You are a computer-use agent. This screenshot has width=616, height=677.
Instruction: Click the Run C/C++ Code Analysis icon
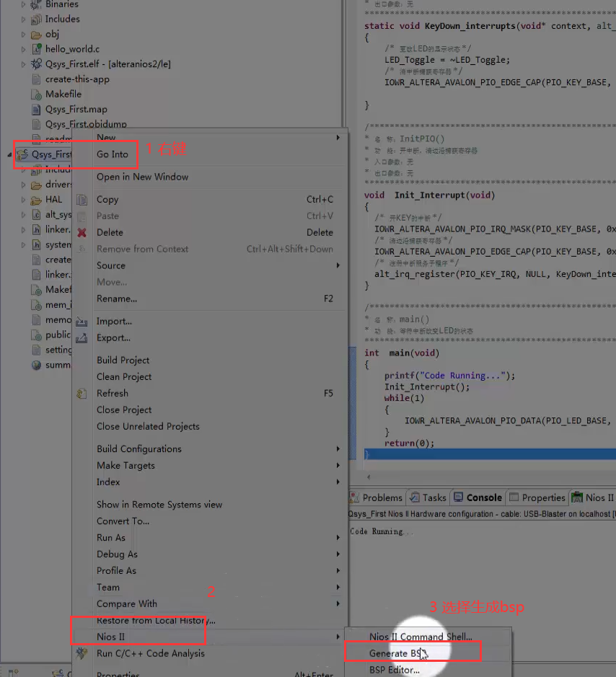point(82,653)
